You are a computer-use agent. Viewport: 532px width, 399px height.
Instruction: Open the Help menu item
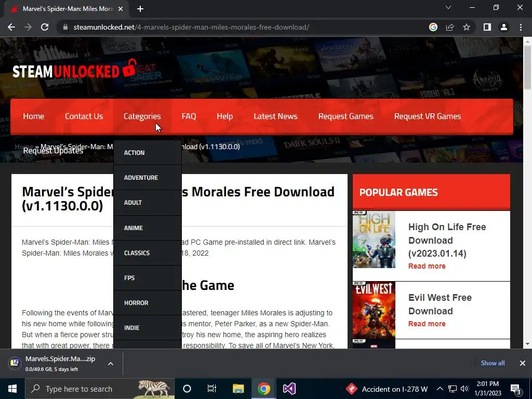224,116
